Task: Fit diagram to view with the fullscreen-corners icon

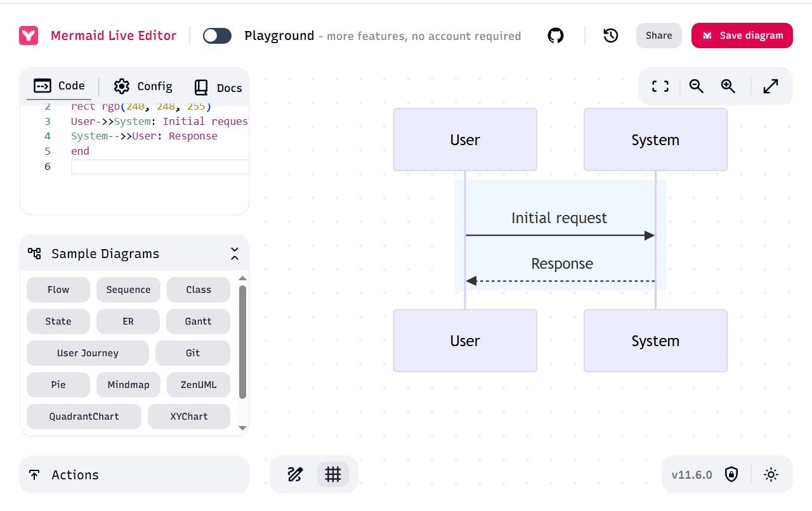Action: pyautogui.click(x=660, y=86)
